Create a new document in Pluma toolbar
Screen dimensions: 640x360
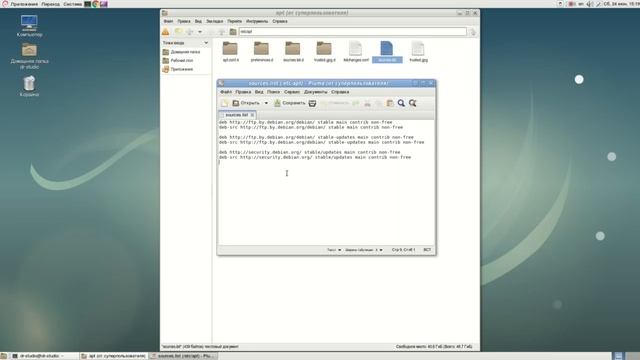point(224,103)
